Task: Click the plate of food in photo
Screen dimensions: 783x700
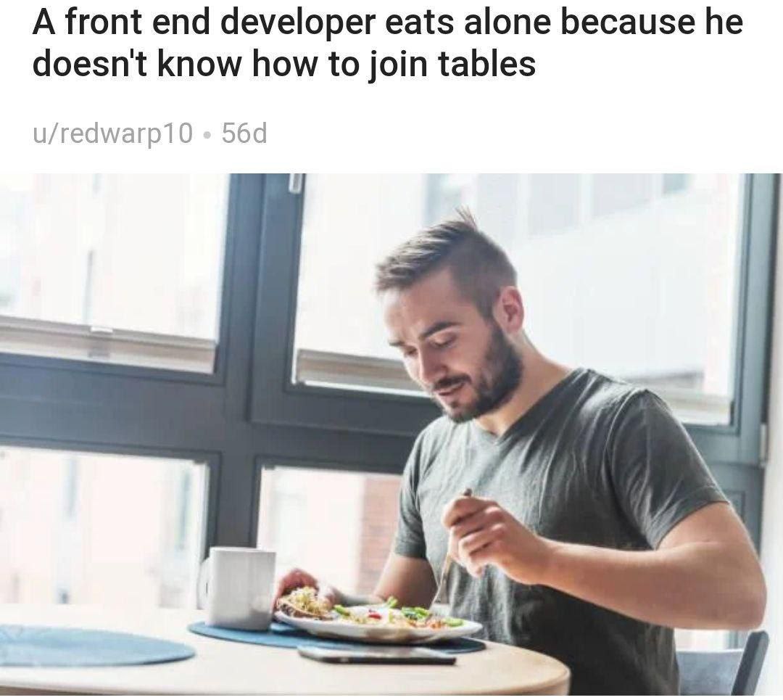Action: click(378, 617)
